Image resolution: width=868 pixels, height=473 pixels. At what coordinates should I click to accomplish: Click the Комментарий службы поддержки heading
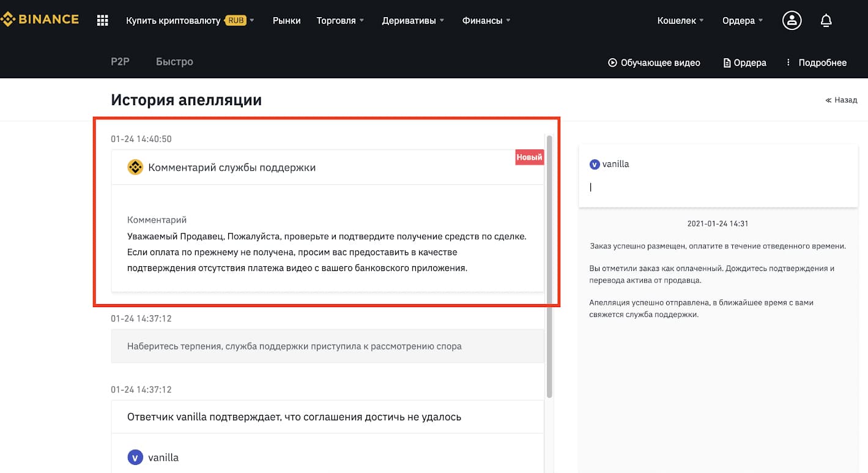point(232,167)
